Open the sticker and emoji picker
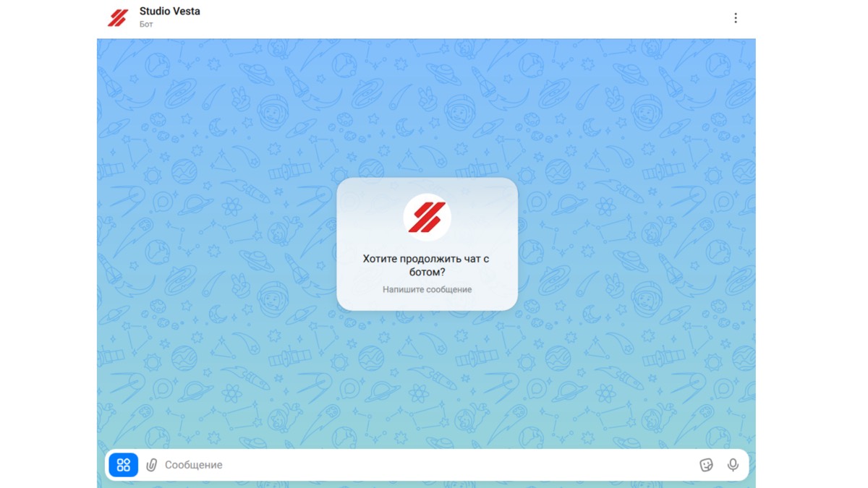Viewport: 868px width, 488px height. point(707,465)
